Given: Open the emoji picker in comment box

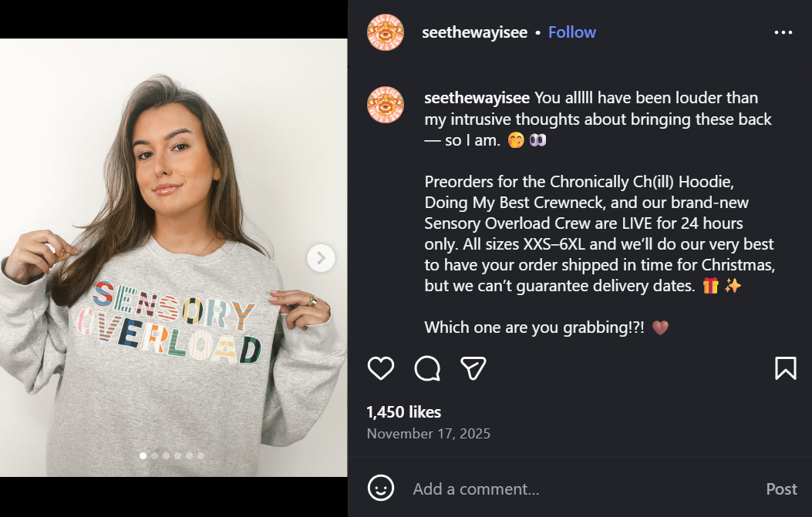Looking at the screenshot, I should coord(381,488).
